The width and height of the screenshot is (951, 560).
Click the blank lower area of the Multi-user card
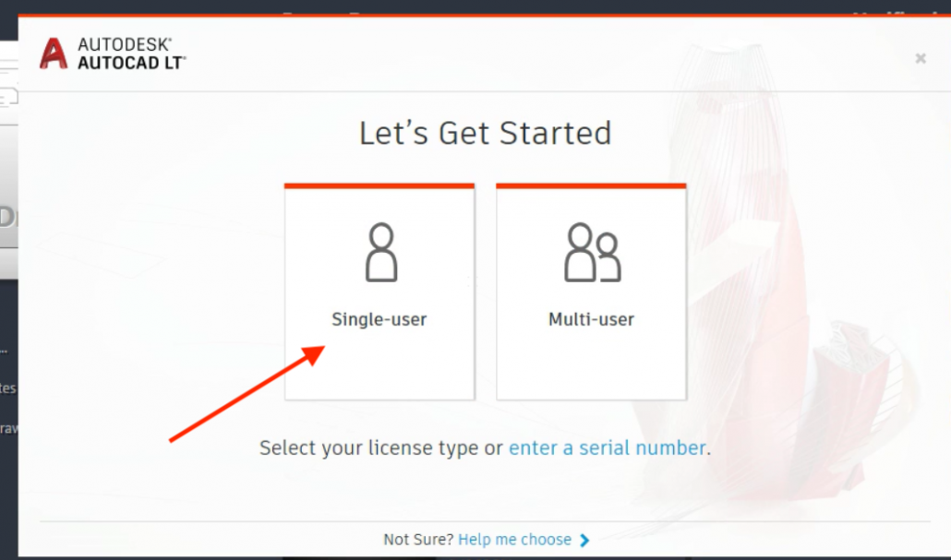(x=591, y=366)
